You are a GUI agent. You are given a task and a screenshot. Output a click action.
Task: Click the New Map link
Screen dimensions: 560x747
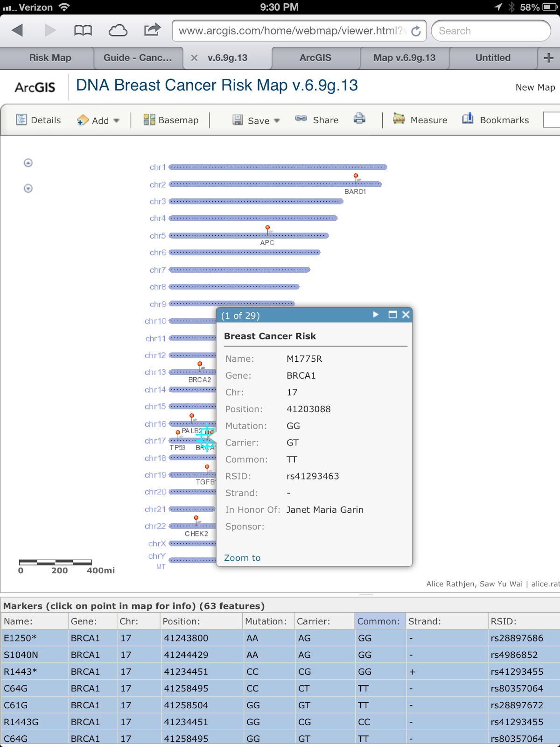tap(535, 87)
